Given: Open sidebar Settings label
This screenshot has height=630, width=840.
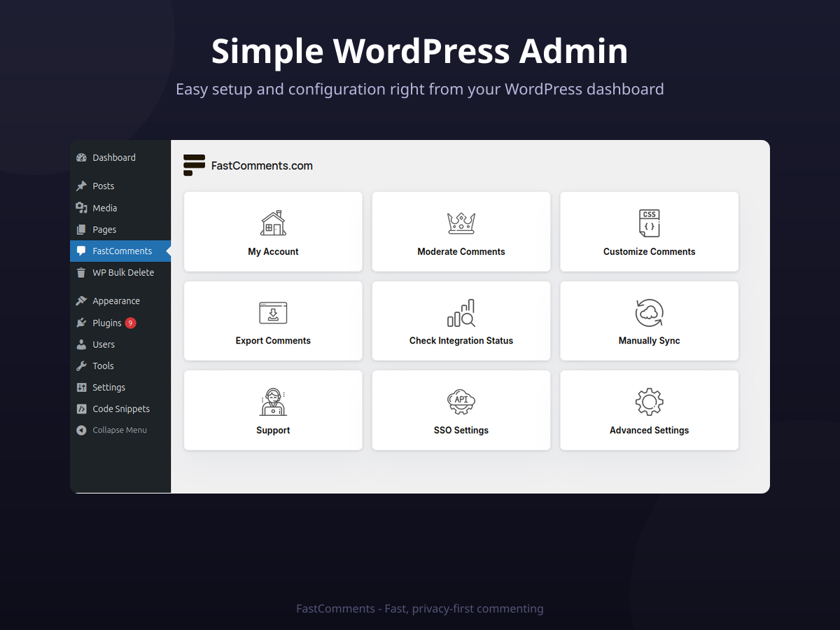Looking at the screenshot, I should [109, 388].
